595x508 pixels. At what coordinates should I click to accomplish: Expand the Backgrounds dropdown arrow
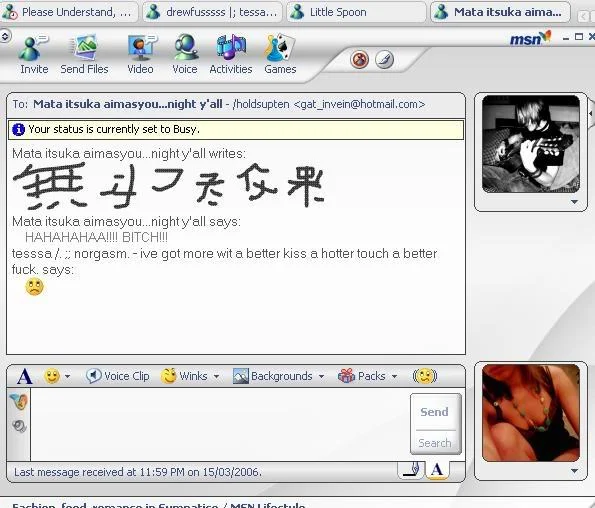[321, 376]
